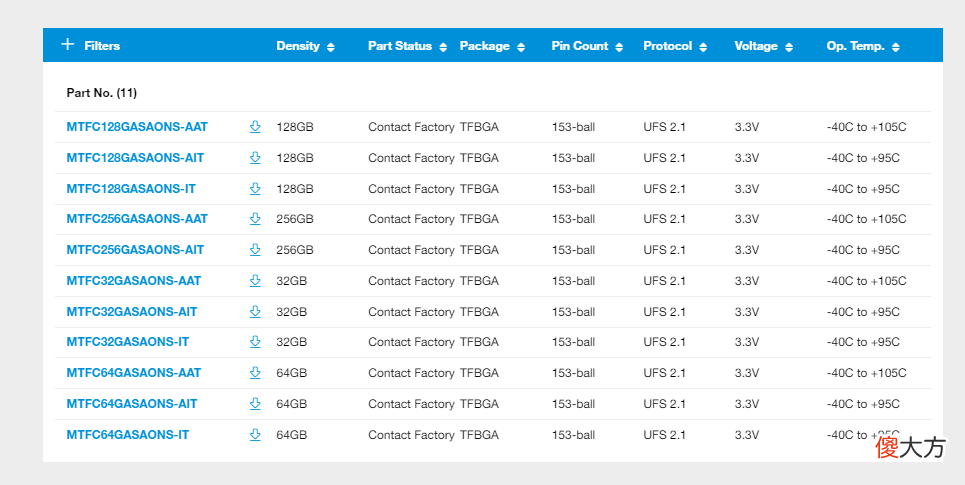Sort table by Package column

(x=492, y=46)
